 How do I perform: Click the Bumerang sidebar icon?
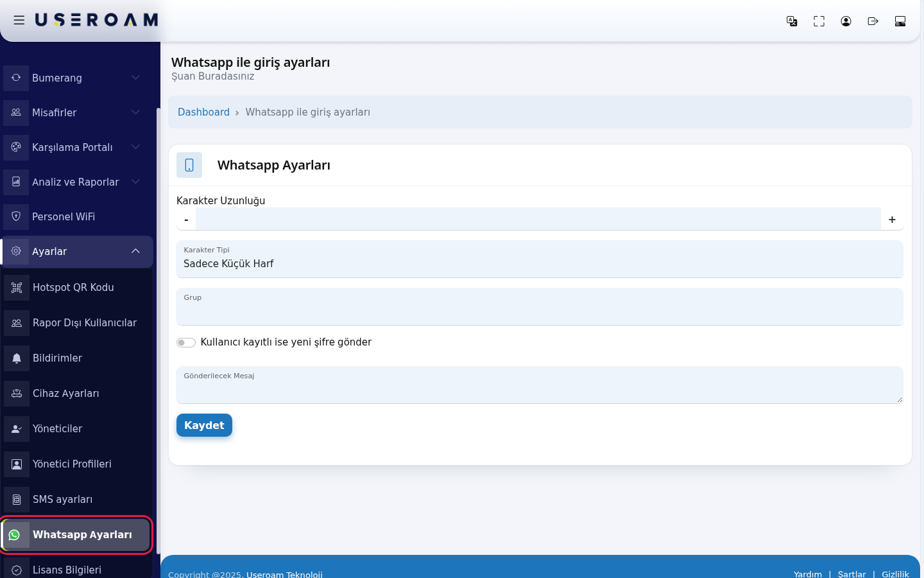tap(16, 78)
